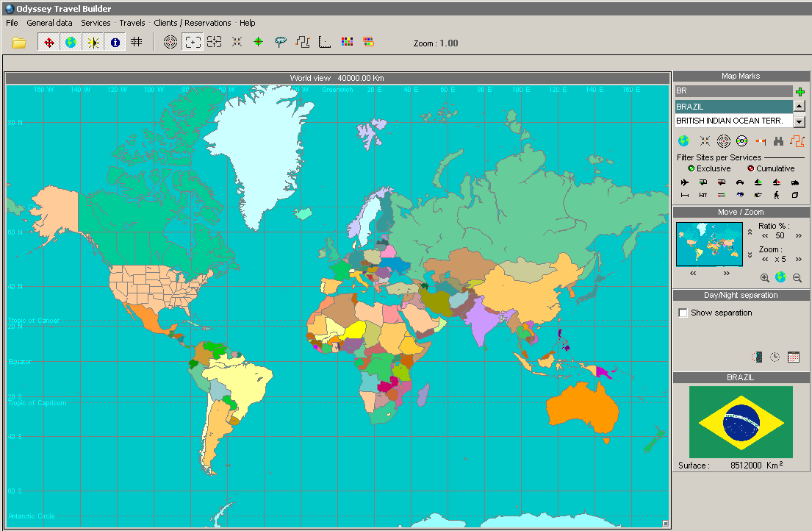
Task: Open the calendar icon in Day/Night panel
Action: [x=793, y=357]
